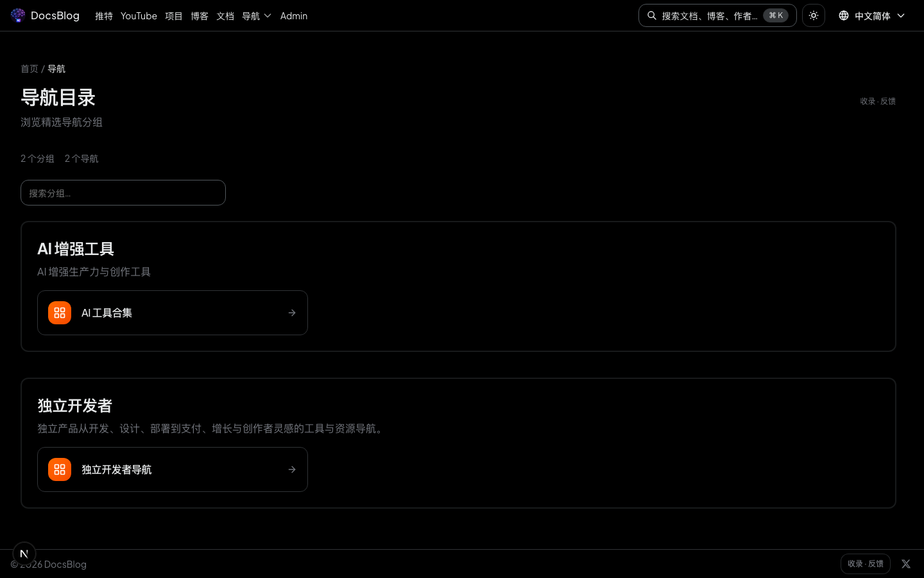Expand the 导航 menu chevron in navbar
This screenshot has height=578, width=924.
click(x=268, y=16)
